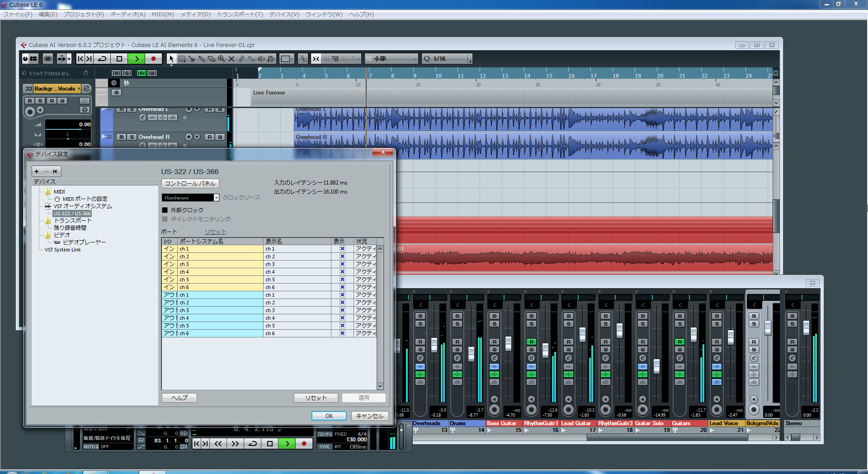Viewport: 868px width, 474px height.
Task: Open the プロジェクト(P) menu
Action: tap(84, 14)
